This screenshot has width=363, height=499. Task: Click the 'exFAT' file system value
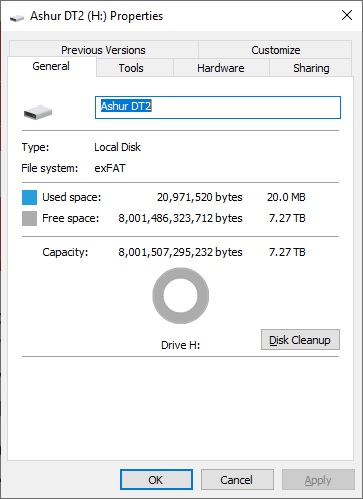110,168
